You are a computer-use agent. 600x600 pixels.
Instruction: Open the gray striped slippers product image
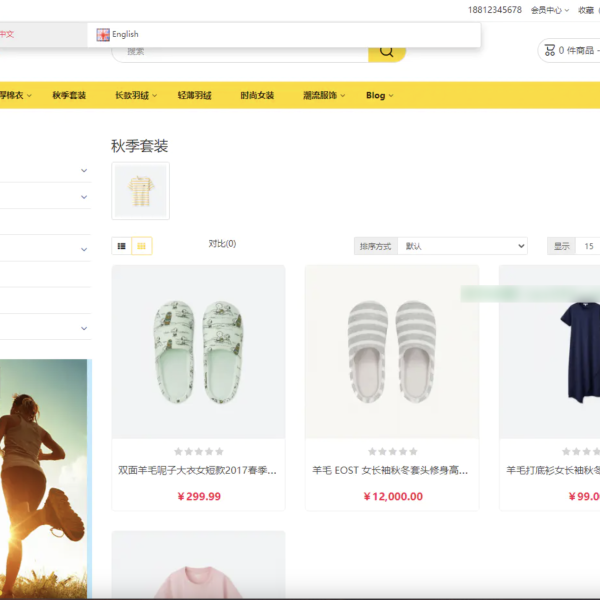point(392,352)
